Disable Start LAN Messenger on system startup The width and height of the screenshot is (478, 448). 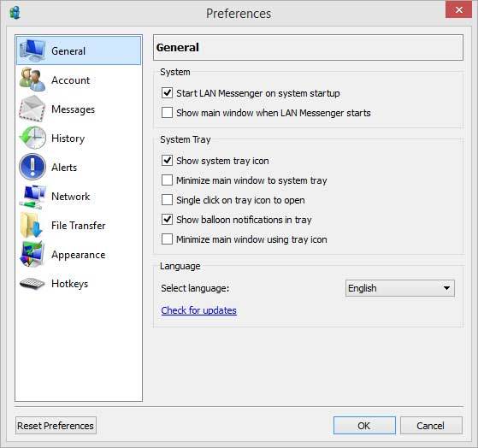(167, 93)
